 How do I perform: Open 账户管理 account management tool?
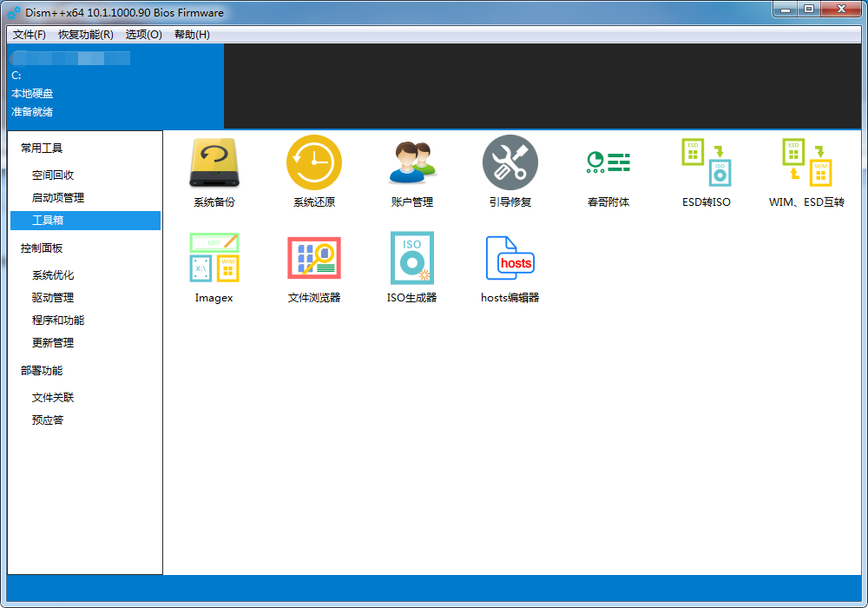[x=411, y=163]
